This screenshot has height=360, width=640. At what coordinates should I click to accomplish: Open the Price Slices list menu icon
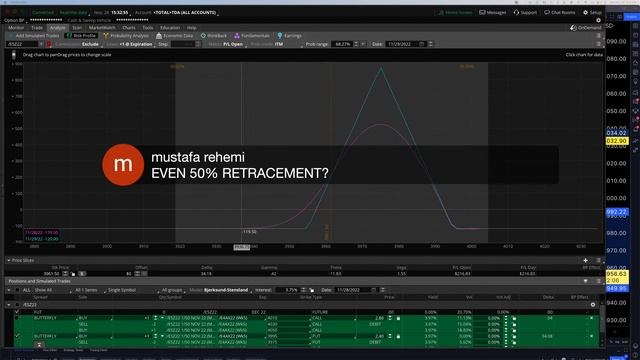click(598, 260)
